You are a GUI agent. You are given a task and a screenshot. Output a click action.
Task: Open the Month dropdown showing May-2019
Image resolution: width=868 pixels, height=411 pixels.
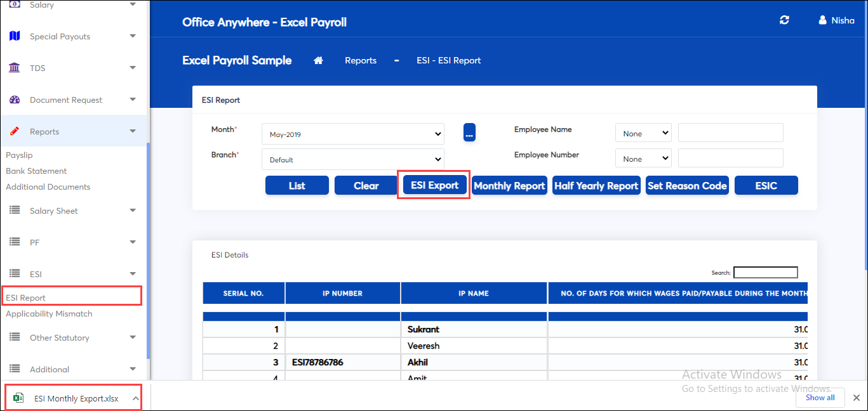(x=353, y=134)
